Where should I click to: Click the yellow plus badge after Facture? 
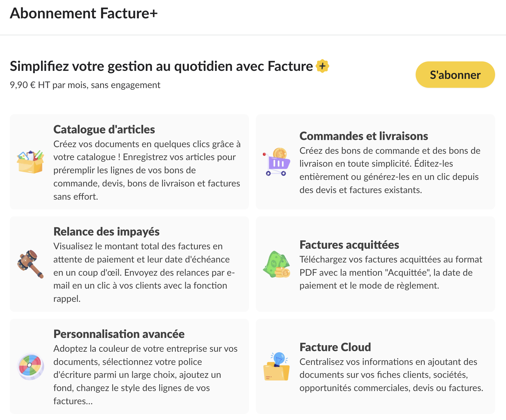(322, 66)
